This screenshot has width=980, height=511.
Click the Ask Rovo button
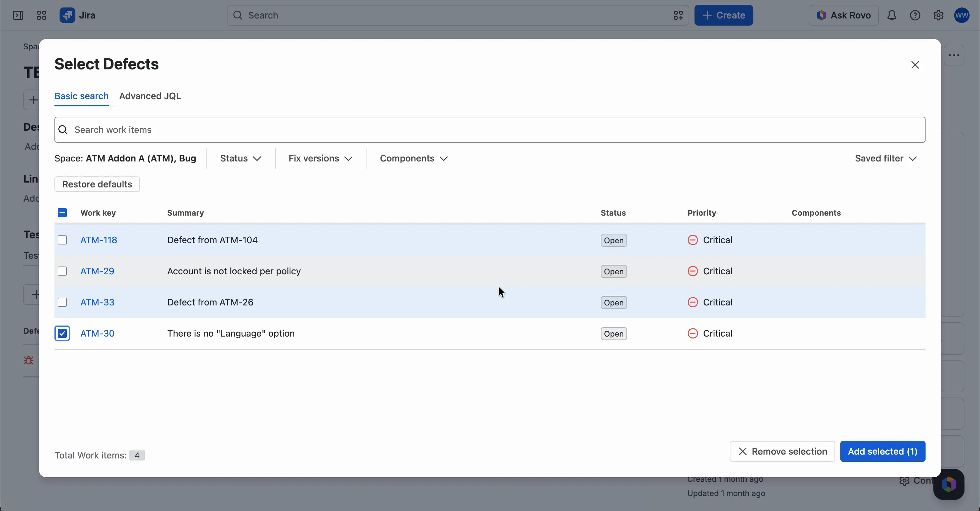point(844,15)
